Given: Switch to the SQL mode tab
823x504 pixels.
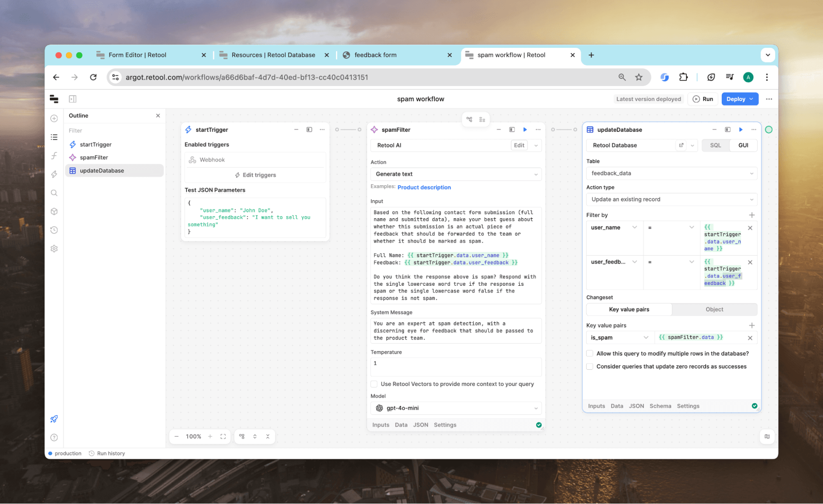Looking at the screenshot, I should [x=715, y=145].
